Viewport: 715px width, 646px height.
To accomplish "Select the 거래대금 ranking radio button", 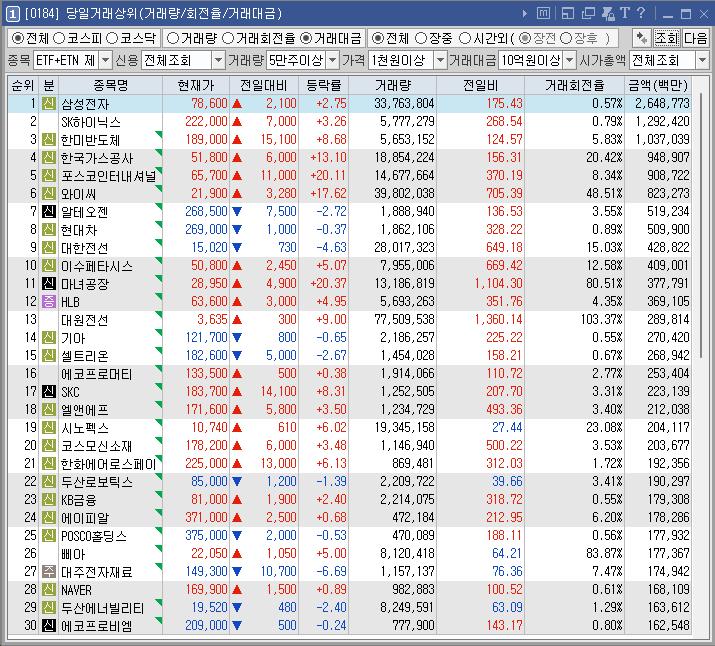I will 306,38.
